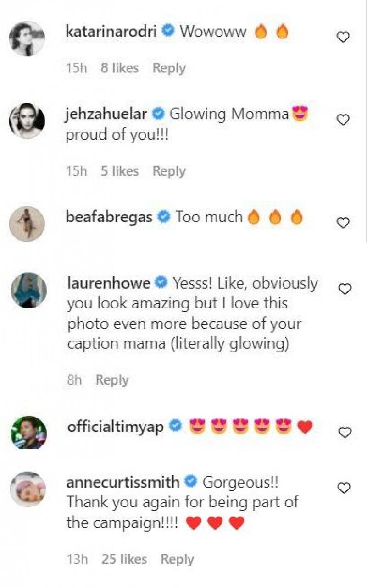Image resolution: width=367 pixels, height=588 pixels.
Task: Open laurenhowe's avatar image
Action: pos(28,290)
